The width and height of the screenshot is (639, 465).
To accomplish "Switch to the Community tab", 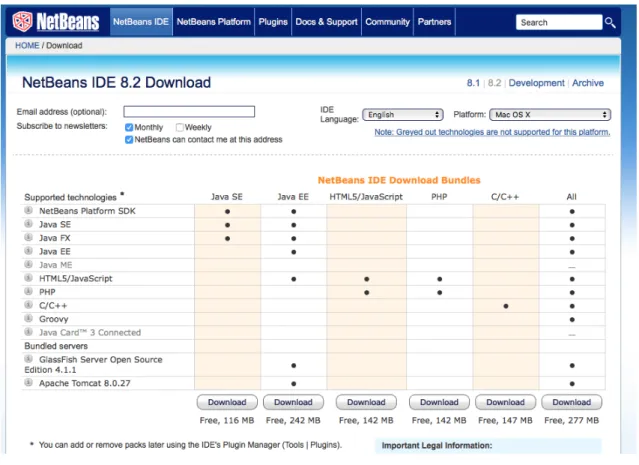I will 388,22.
